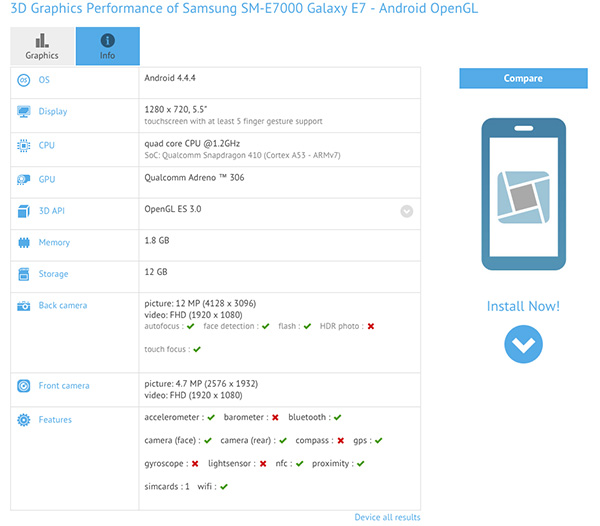The height and width of the screenshot is (526, 600).
Task: Click the Display monitor icon
Action: click(x=24, y=111)
